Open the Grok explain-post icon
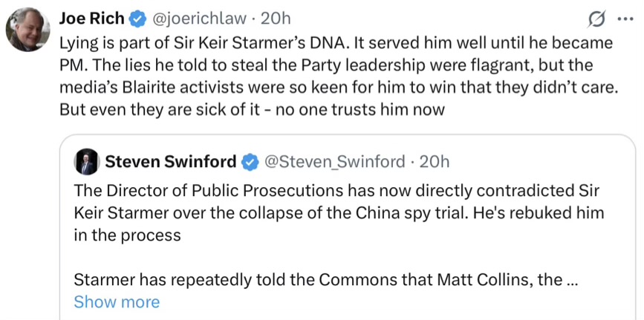 click(x=595, y=18)
